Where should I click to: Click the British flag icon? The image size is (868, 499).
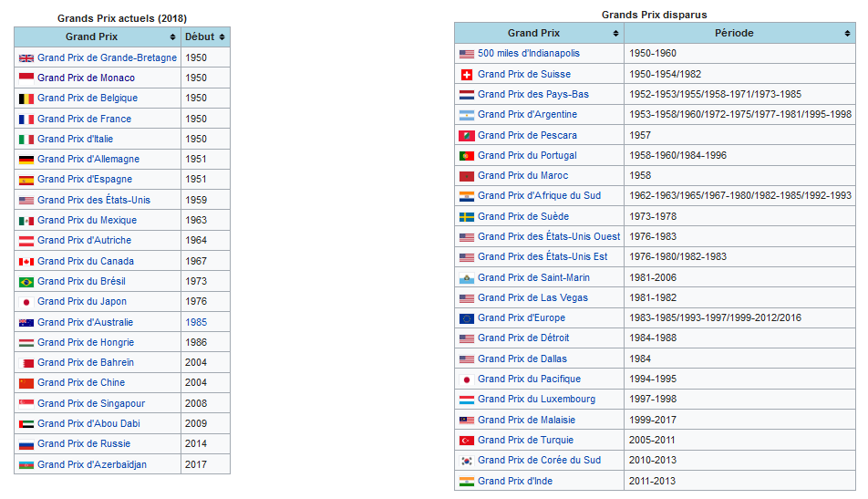pyautogui.click(x=26, y=57)
